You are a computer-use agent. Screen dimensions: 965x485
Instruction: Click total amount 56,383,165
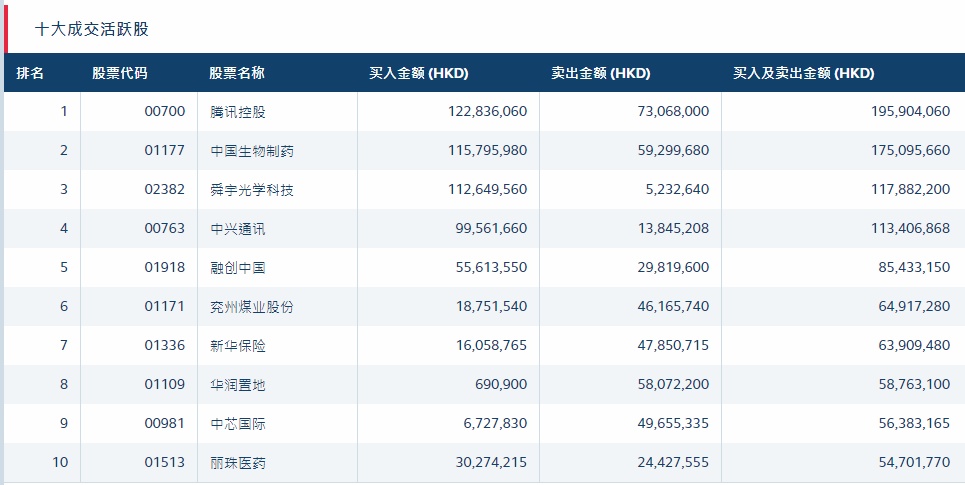[x=915, y=423]
